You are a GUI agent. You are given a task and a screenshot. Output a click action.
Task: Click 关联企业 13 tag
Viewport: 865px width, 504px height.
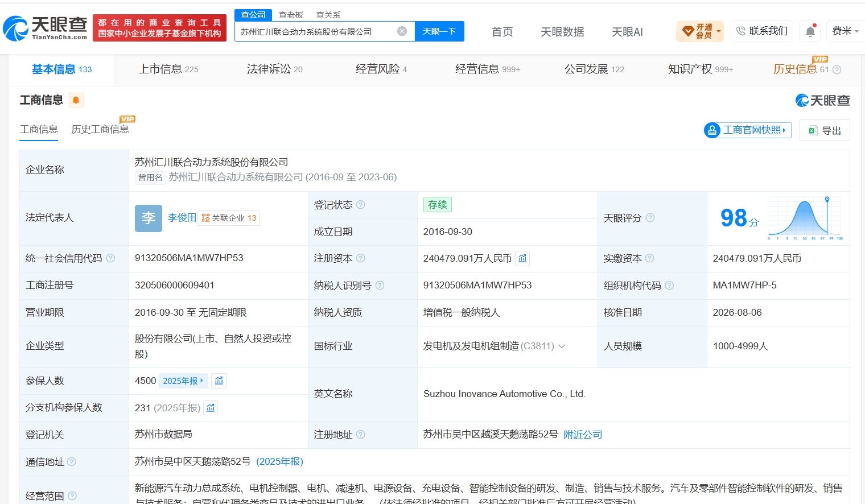point(229,218)
